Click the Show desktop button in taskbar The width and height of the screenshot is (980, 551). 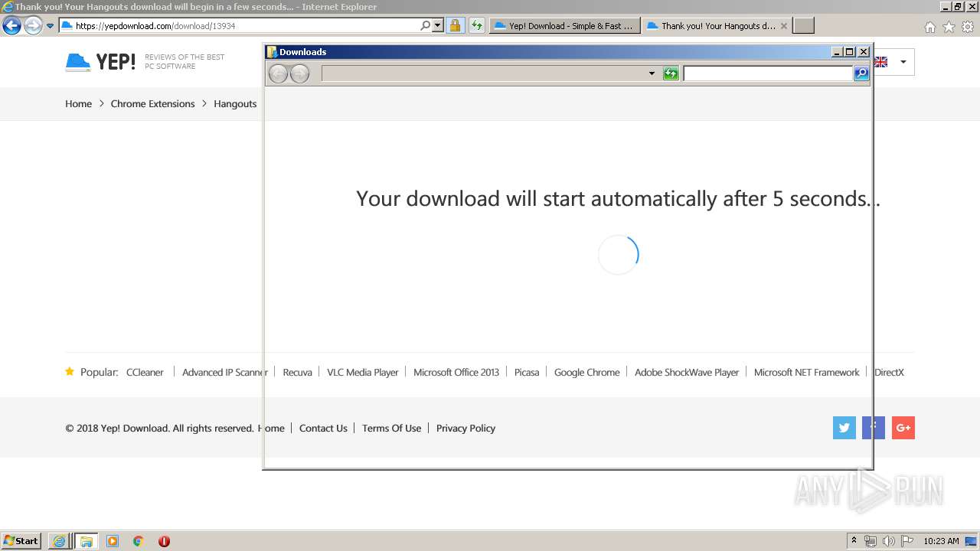point(971,541)
